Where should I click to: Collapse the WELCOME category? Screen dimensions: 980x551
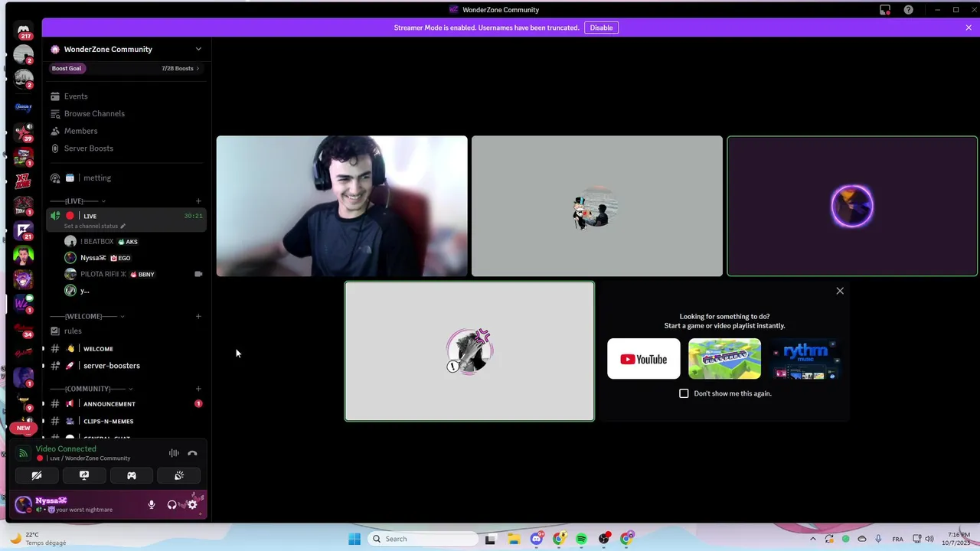(x=87, y=316)
